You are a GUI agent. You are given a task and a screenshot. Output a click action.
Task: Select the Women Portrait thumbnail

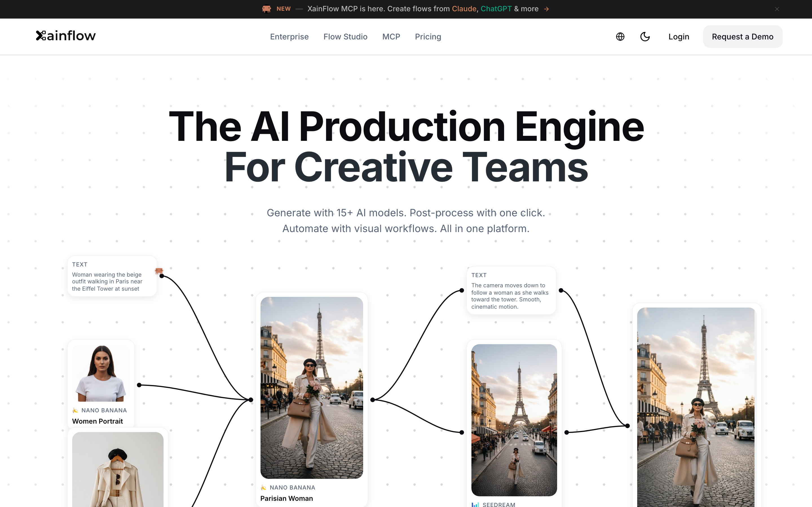point(101,373)
